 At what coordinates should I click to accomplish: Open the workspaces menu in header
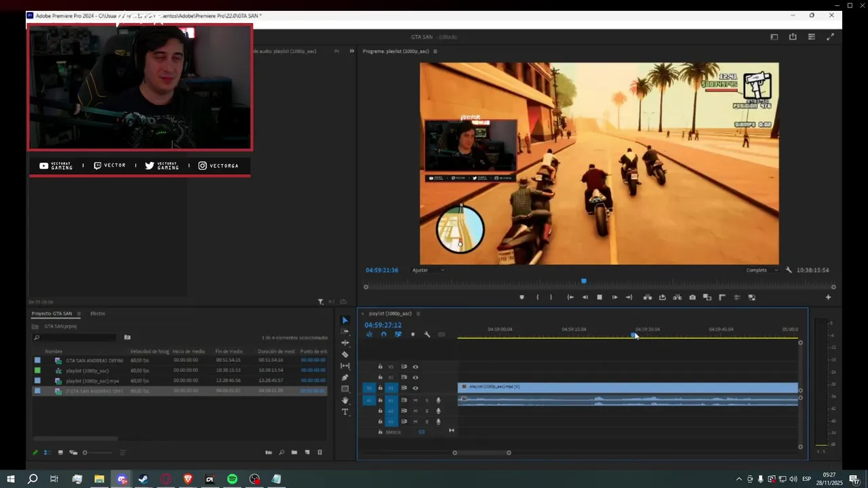pos(774,37)
